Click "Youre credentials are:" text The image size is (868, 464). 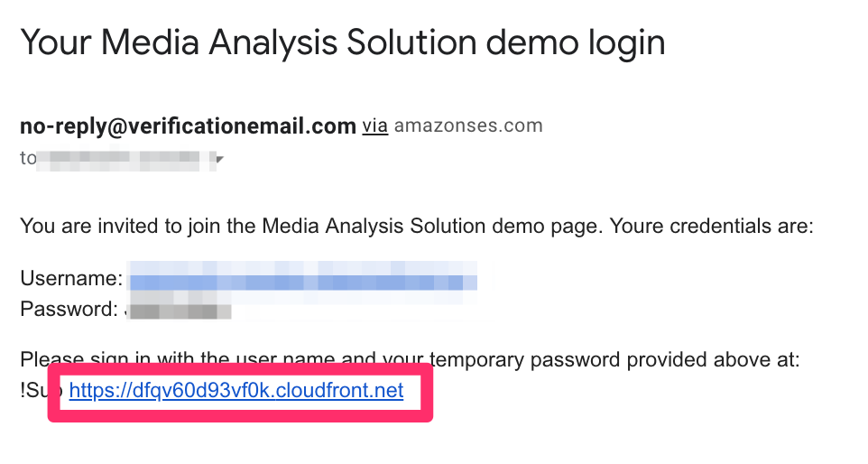pyautogui.click(x=711, y=227)
